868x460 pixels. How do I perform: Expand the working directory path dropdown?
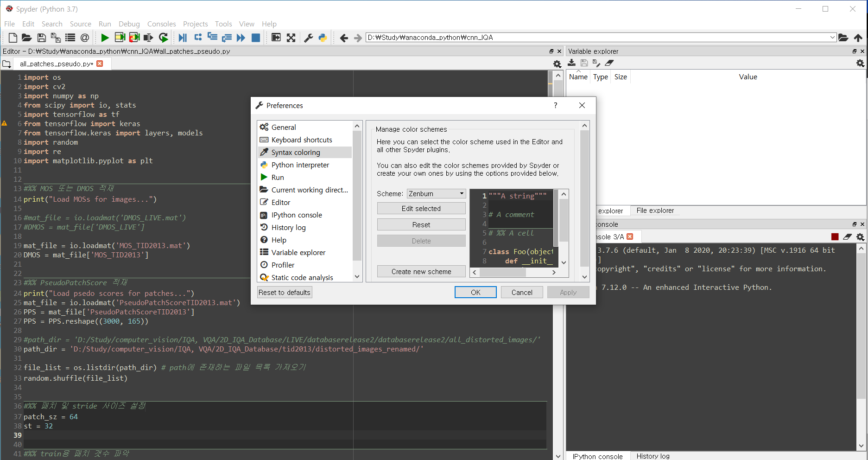[x=832, y=38]
